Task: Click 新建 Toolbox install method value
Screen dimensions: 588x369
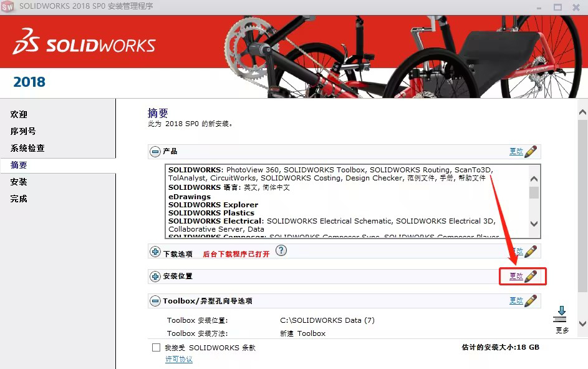Action: 302,333
